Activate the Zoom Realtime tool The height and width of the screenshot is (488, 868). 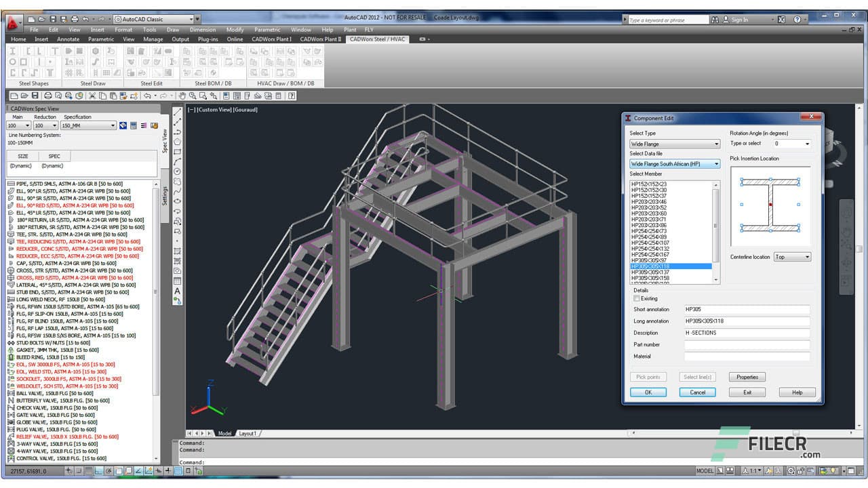[193, 96]
